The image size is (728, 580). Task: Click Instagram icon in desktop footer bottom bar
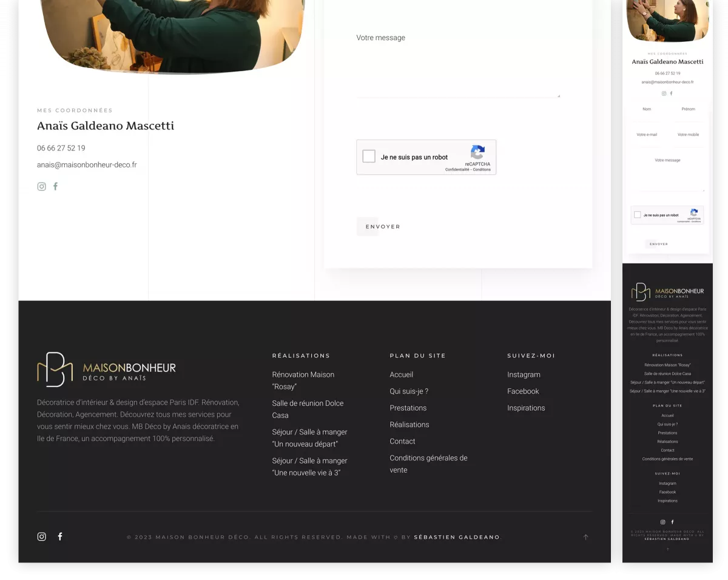41,536
